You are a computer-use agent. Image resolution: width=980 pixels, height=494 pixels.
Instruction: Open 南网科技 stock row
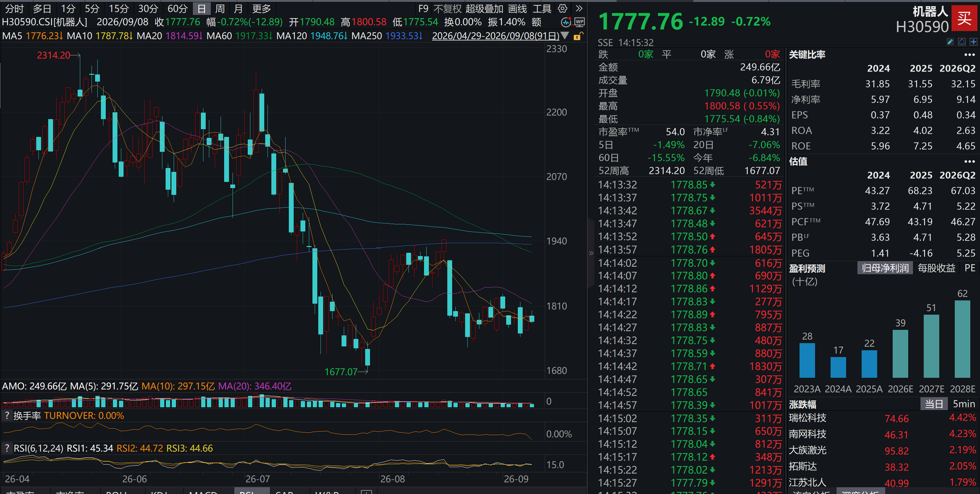882,434
